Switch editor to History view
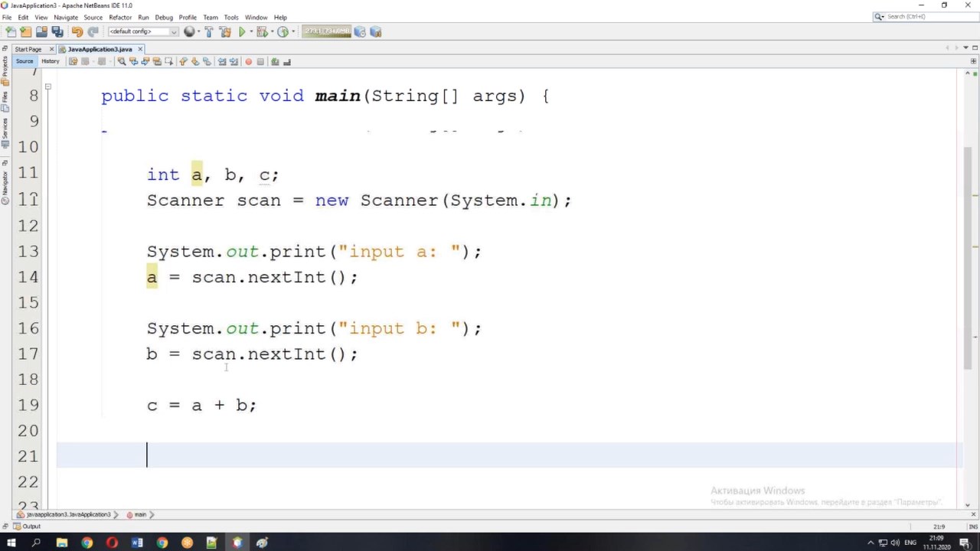Screen dimensions: 980x551 click(51, 61)
